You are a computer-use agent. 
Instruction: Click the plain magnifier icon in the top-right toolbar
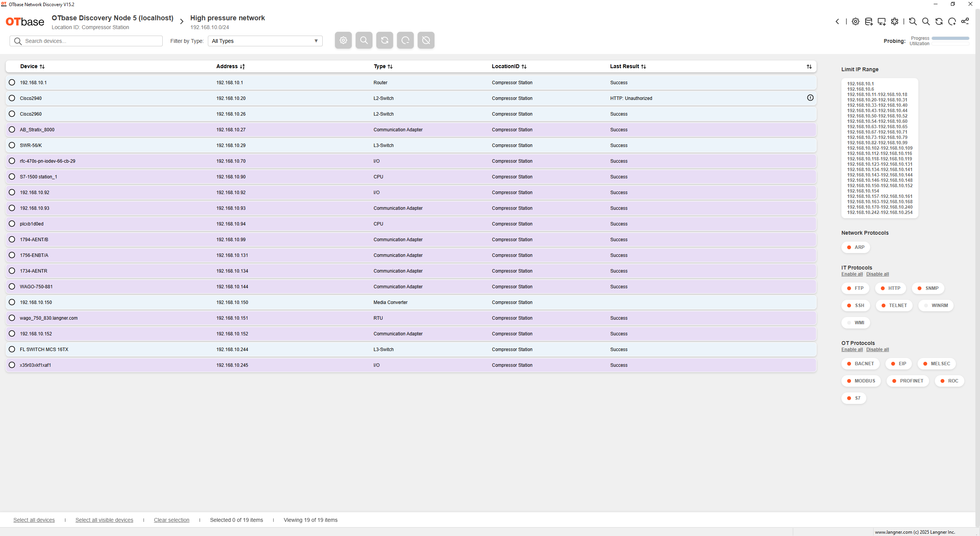(x=926, y=21)
